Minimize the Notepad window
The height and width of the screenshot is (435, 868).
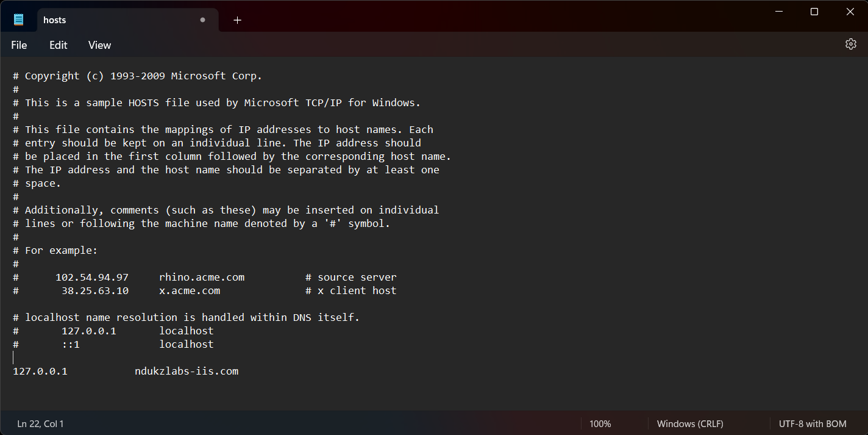coord(778,10)
